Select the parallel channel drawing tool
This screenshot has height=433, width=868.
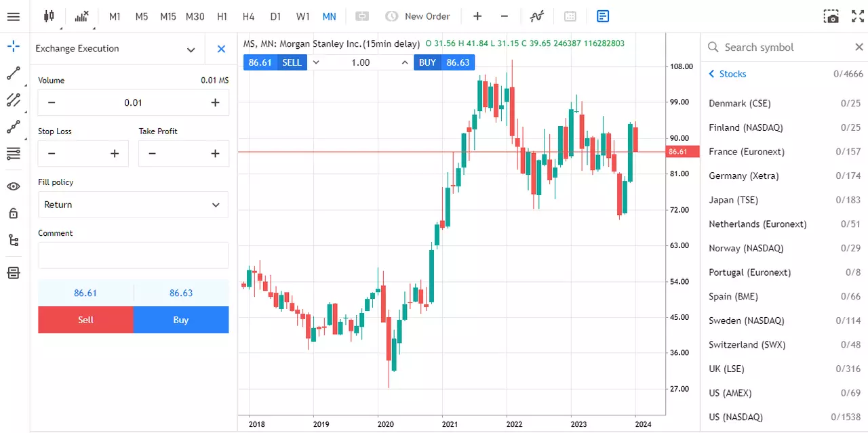[x=14, y=100]
